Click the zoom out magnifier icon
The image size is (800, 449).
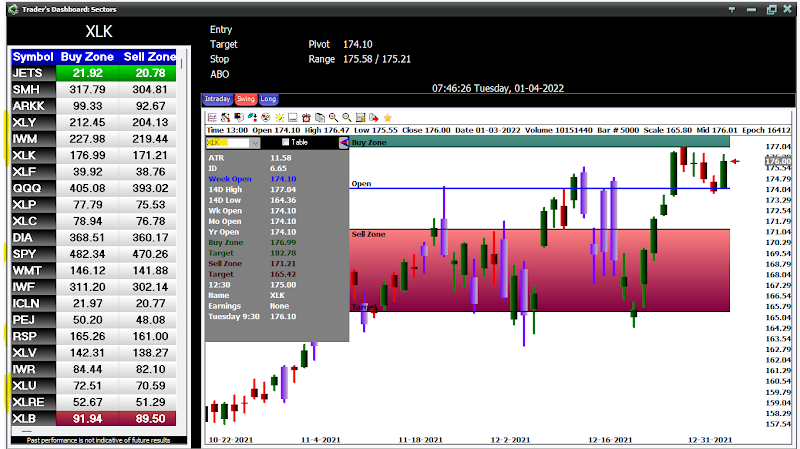point(347,118)
